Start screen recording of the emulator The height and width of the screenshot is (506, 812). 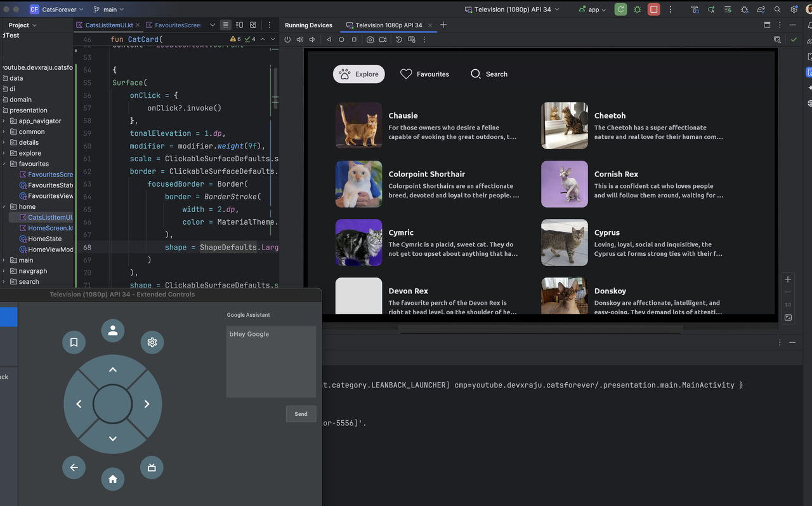[x=383, y=39]
